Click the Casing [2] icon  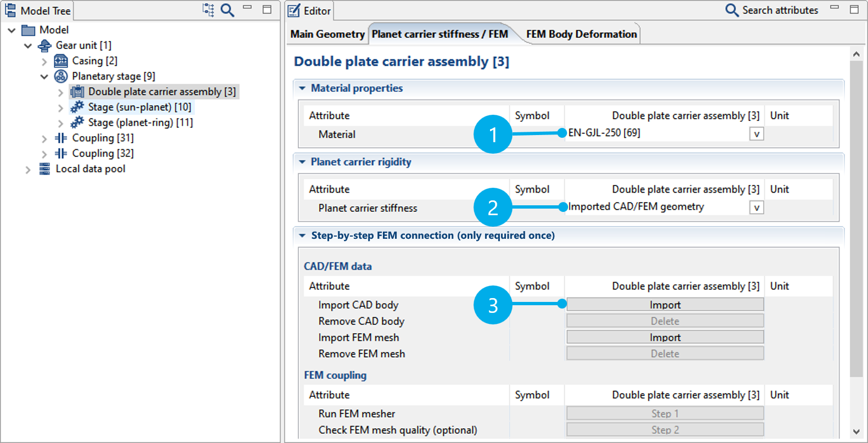[61, 61]
